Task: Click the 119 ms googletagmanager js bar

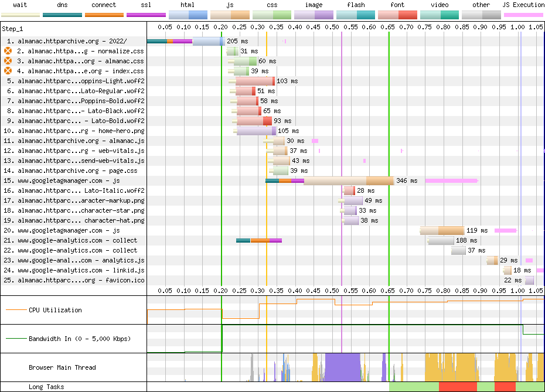Action: click(443, 230)
